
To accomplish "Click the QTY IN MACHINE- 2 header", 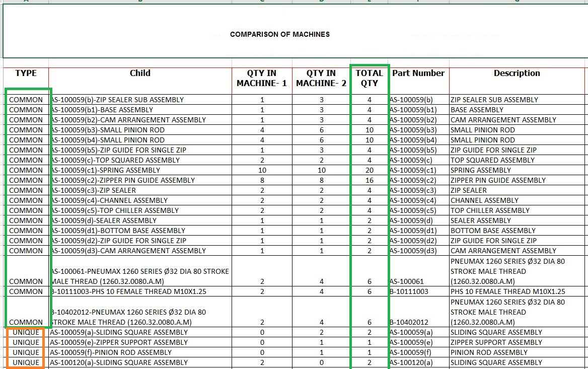I will click(x=321, y=81).
